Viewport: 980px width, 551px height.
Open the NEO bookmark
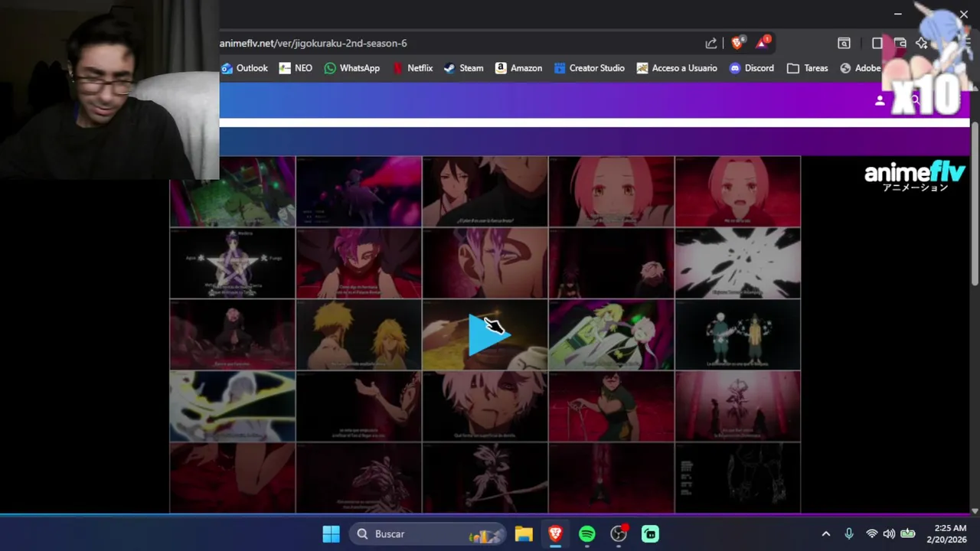296,68
